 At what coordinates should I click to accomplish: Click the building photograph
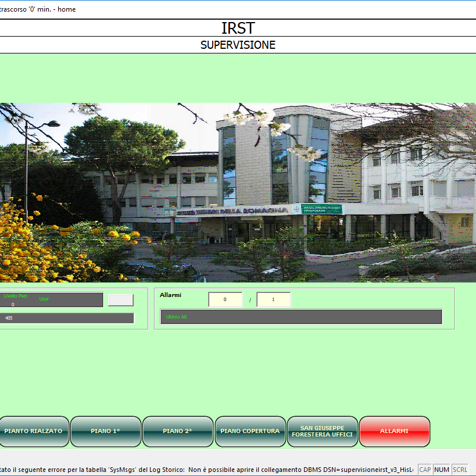point(238,192)
